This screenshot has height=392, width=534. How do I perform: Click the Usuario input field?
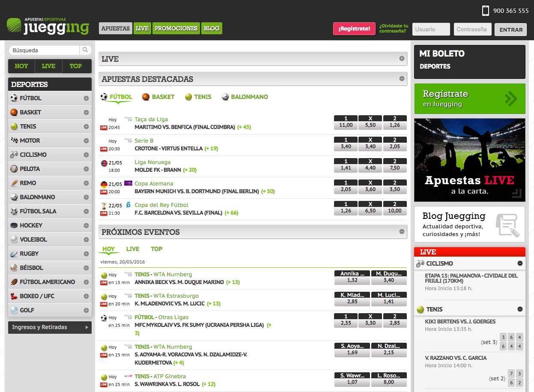[431, 29]
